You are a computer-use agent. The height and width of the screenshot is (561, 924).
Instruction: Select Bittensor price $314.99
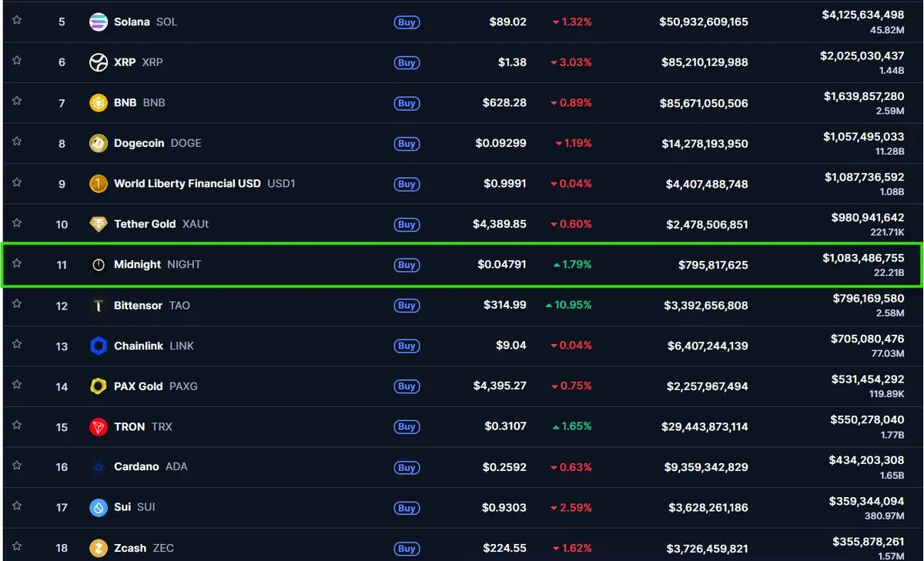coord(505,306)
